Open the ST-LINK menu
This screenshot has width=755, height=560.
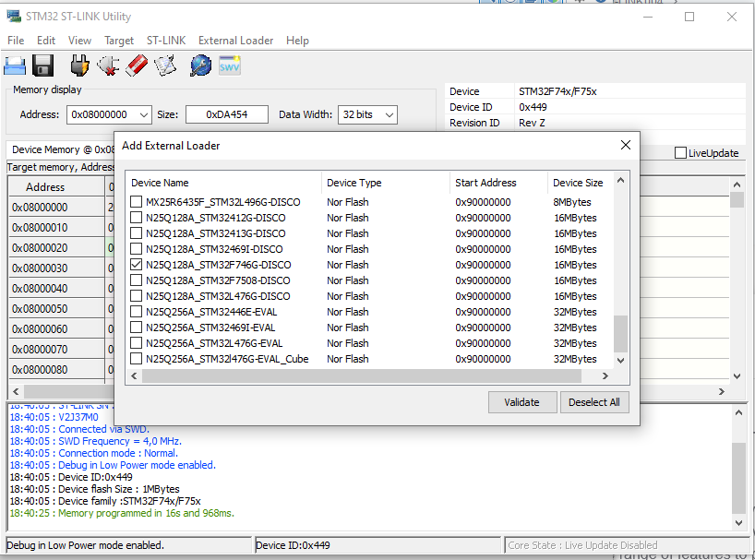pyautogui.click(x=166, y=41)
